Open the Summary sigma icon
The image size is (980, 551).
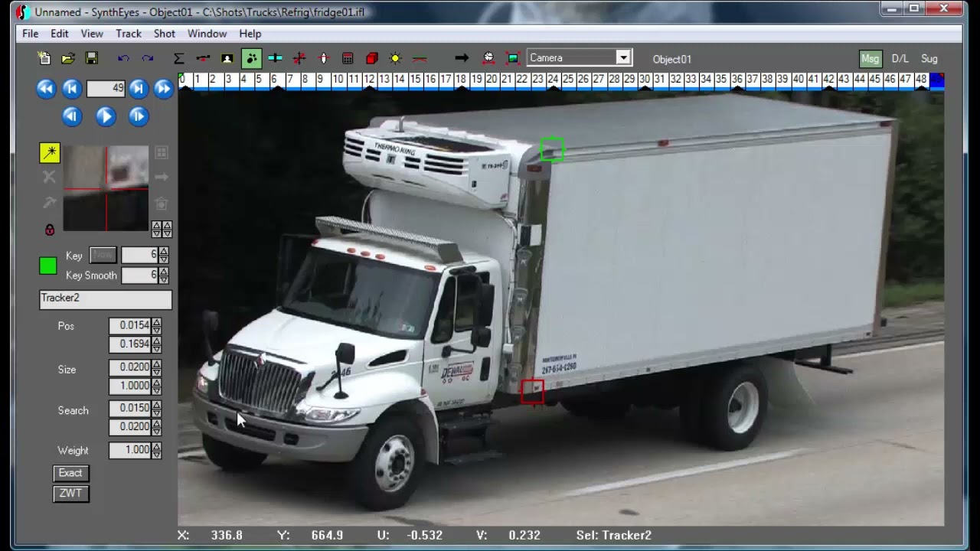coord(178,58)
